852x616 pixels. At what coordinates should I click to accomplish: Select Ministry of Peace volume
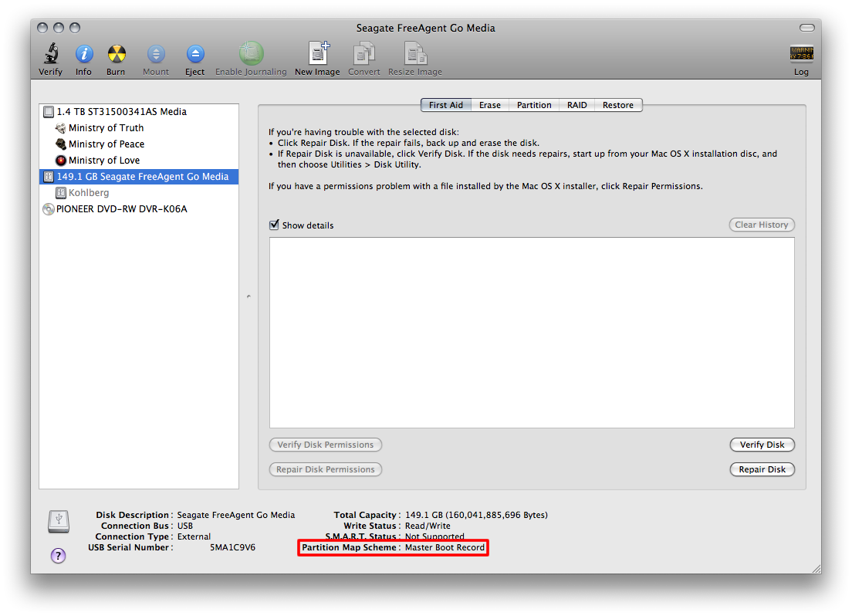[139, 144]
